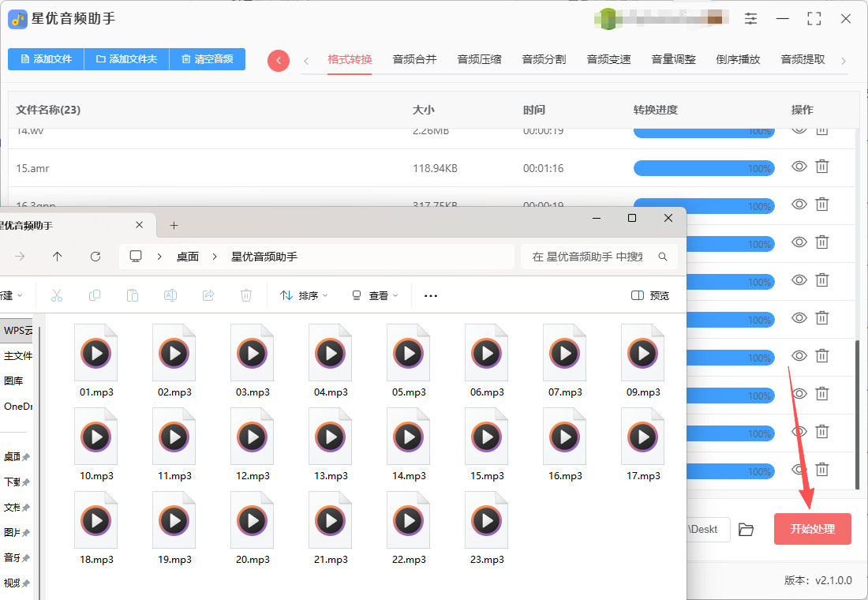Preview 15.amr using the eye icon

799,167
